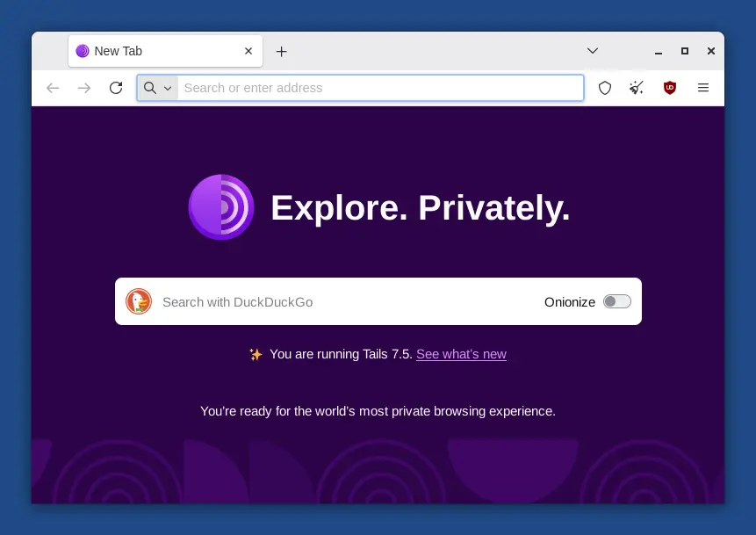This screenshot has width=756, height=535.
Task: Trigger New Identity with the broom icon
Action: point(636,88)
